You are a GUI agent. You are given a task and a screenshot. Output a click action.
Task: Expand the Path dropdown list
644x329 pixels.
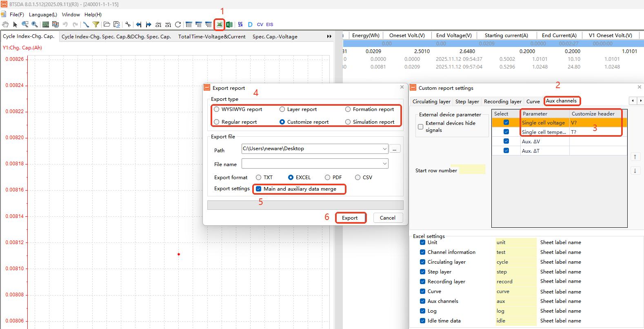384,149
